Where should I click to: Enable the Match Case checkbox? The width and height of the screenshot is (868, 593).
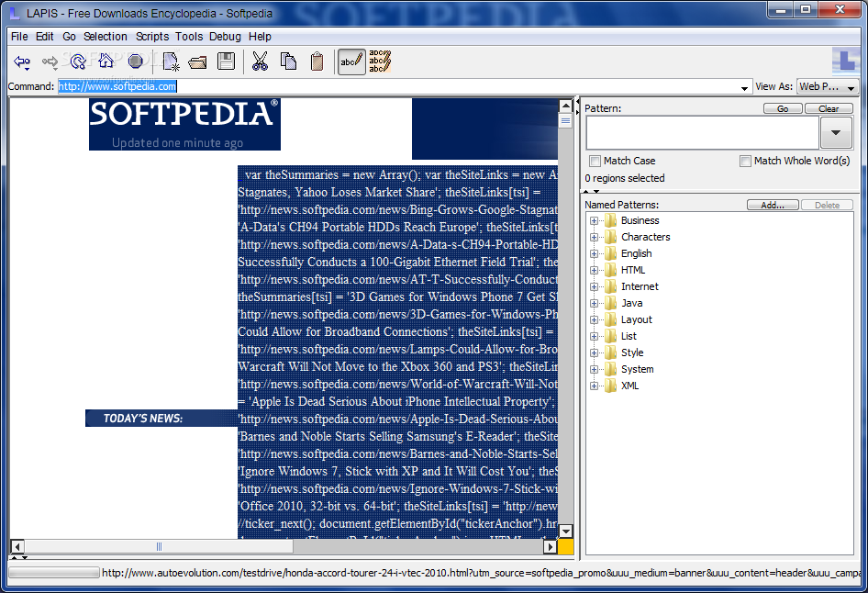click(x=595, y=162)
